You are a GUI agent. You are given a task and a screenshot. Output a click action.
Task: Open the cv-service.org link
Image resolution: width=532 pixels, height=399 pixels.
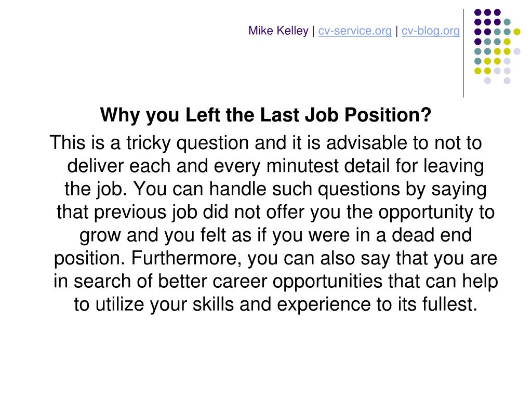pos(354,31)
